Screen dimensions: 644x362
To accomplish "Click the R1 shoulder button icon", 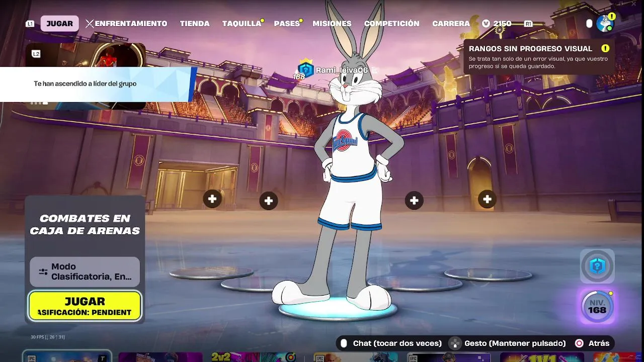I will 528,24.
